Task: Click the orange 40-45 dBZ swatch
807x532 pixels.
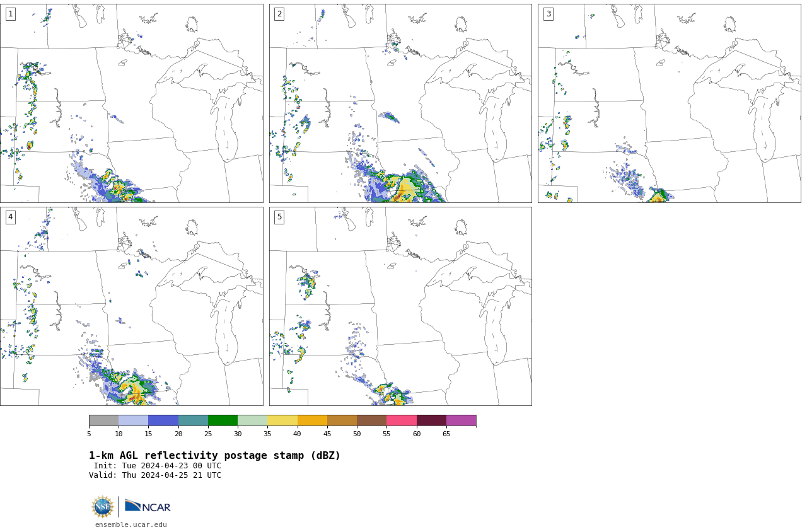Action: coord(312,420)
